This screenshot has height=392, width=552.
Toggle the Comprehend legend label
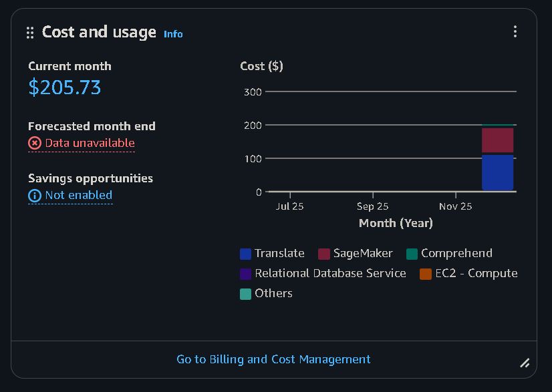pos(456,253)
